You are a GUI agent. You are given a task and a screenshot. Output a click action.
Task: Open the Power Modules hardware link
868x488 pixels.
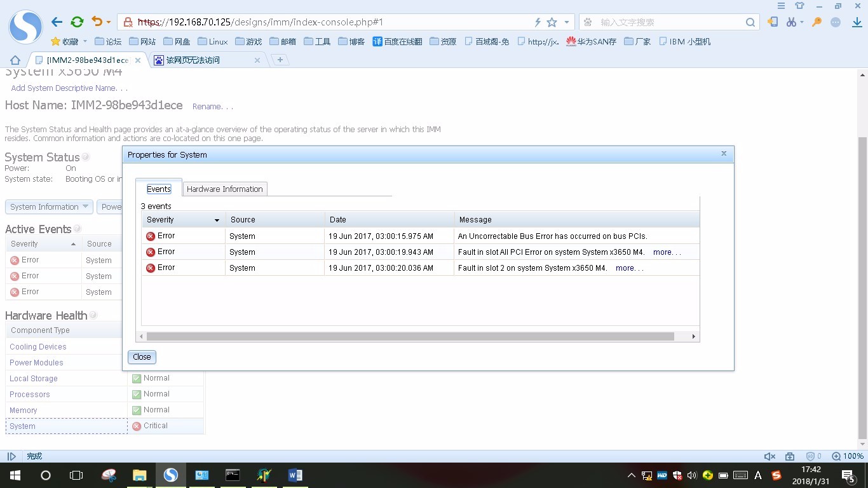pyautogui.click(x=36, y=363)
